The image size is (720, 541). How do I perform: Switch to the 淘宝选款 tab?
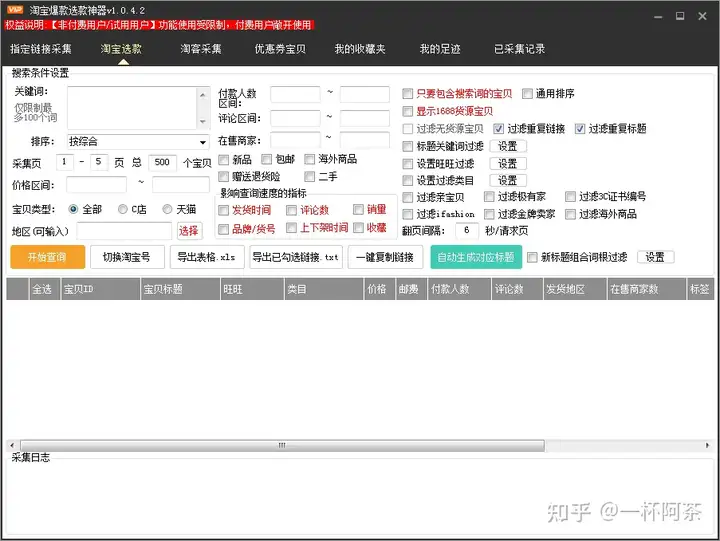click(121, 49)
